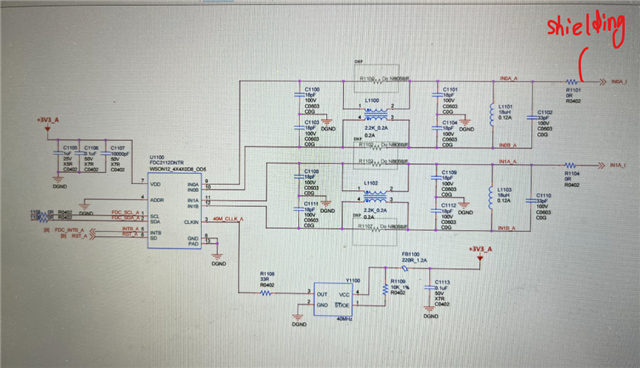
Task: Click the off-page connector beside R1104
Action: 601,166
